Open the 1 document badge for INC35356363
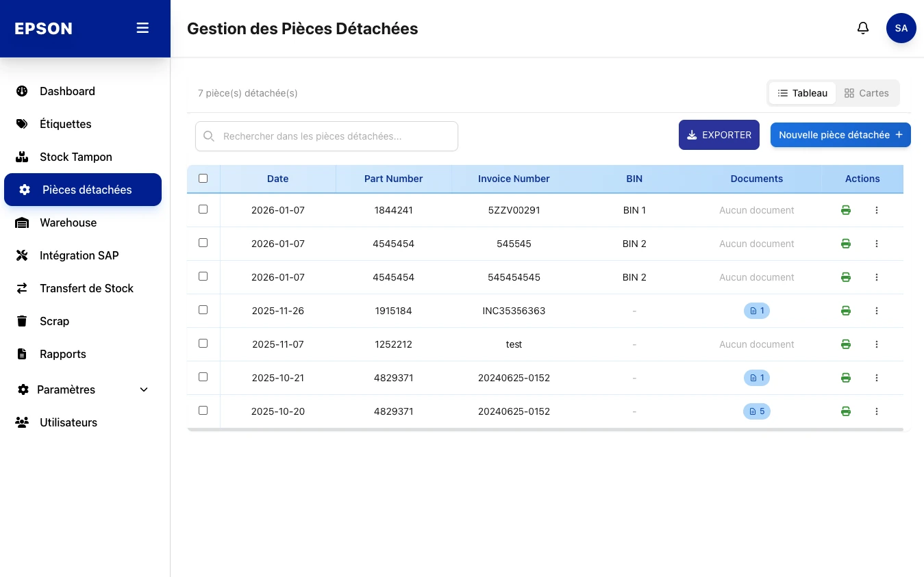 [757, 311]
